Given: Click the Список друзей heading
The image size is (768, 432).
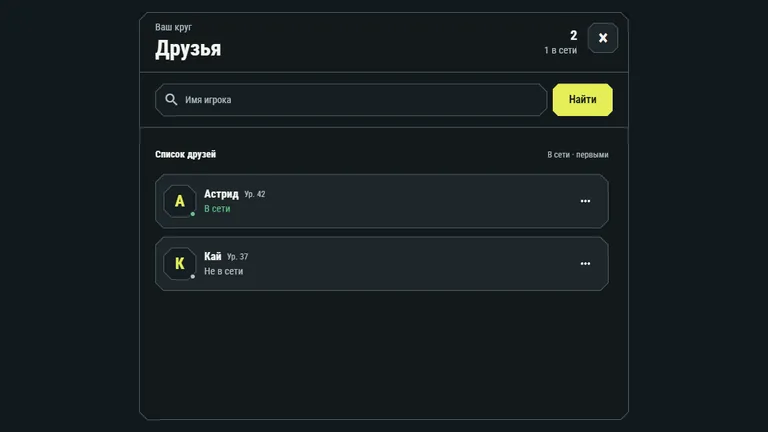Looking at the screenshot, I should (x=186, y=154).
